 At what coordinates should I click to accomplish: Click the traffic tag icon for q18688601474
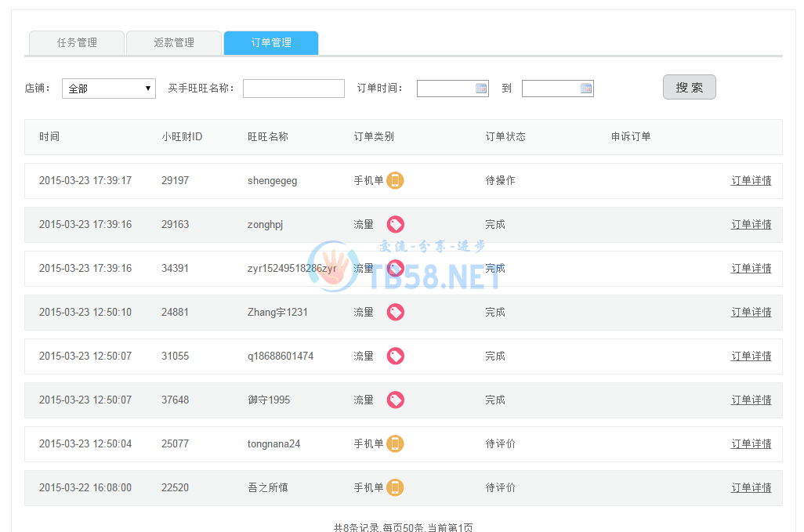pyautogui.click(x=396, y=356)
